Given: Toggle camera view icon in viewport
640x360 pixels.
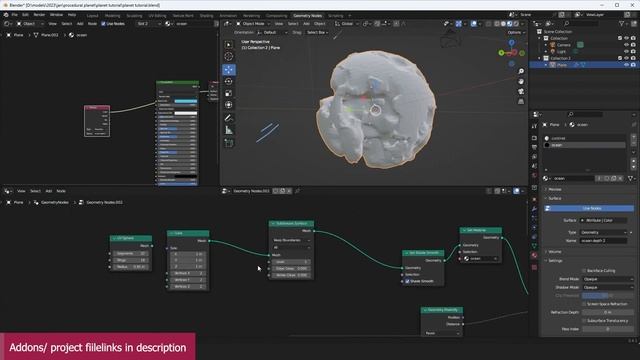Looking at the screenshot, I should point(521,91).
